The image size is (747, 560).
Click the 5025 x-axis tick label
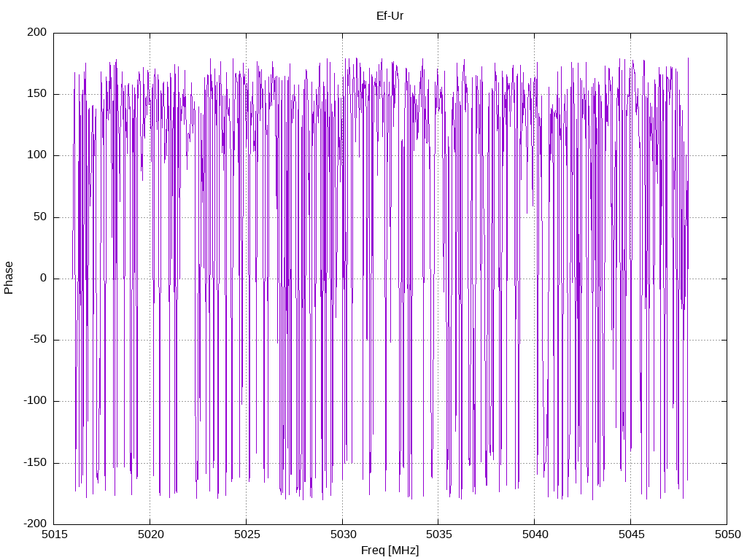point(247,534)
